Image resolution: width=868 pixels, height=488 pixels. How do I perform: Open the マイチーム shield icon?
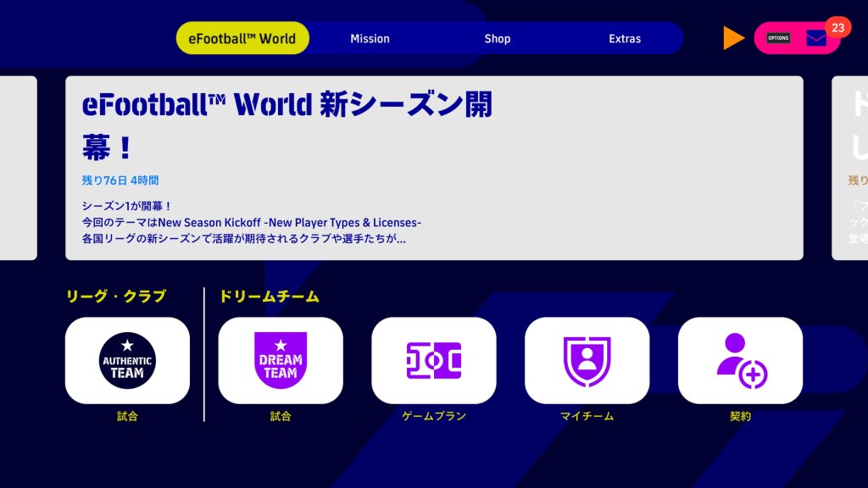[587, 360]
